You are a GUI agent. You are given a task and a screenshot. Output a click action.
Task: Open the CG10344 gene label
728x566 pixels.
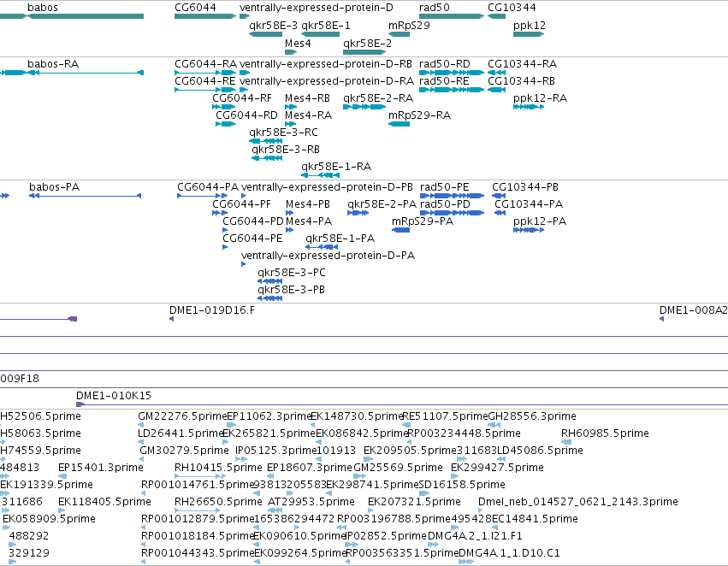(x=512, y=8)
